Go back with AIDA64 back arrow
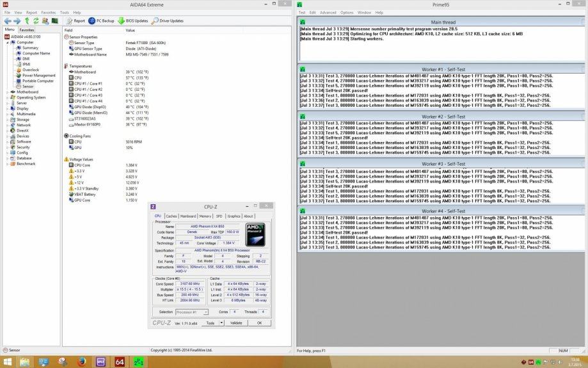Viewport: 588px width, 368px height. [x=8, y=21]
